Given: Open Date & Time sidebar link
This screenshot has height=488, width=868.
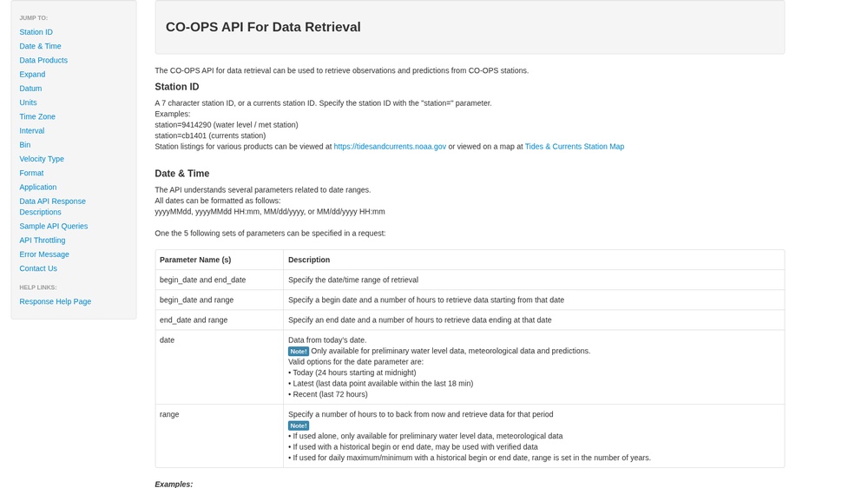Looking at the screenshot, I should (40, 46).
